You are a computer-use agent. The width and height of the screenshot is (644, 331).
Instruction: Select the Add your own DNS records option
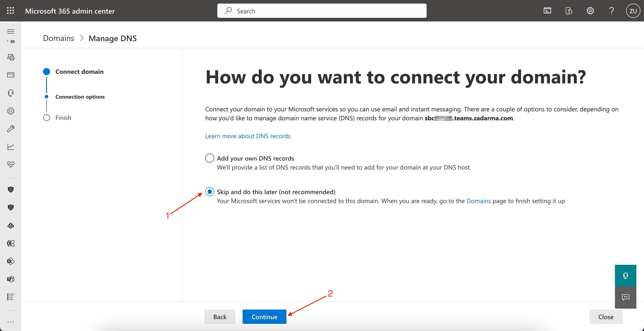210,158
